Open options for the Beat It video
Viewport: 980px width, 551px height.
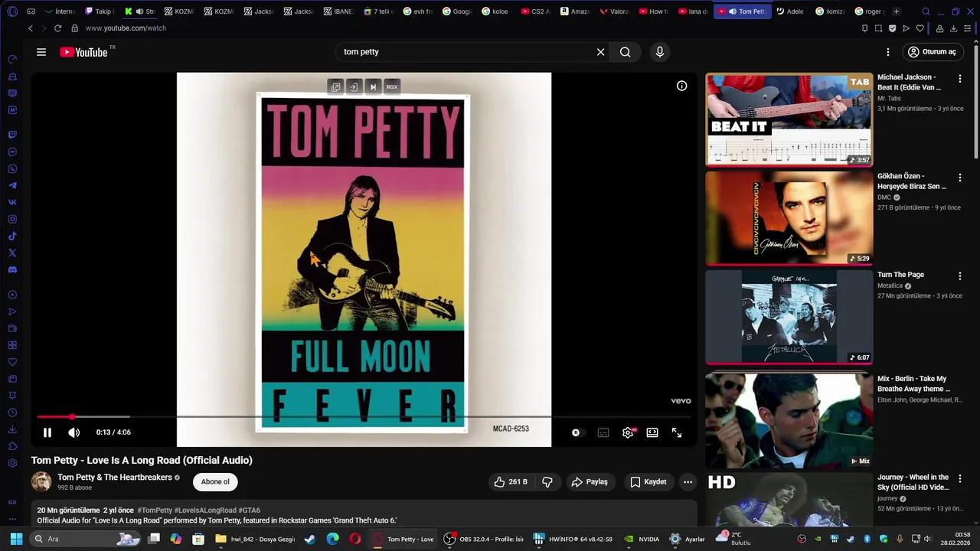pos(960,79)
